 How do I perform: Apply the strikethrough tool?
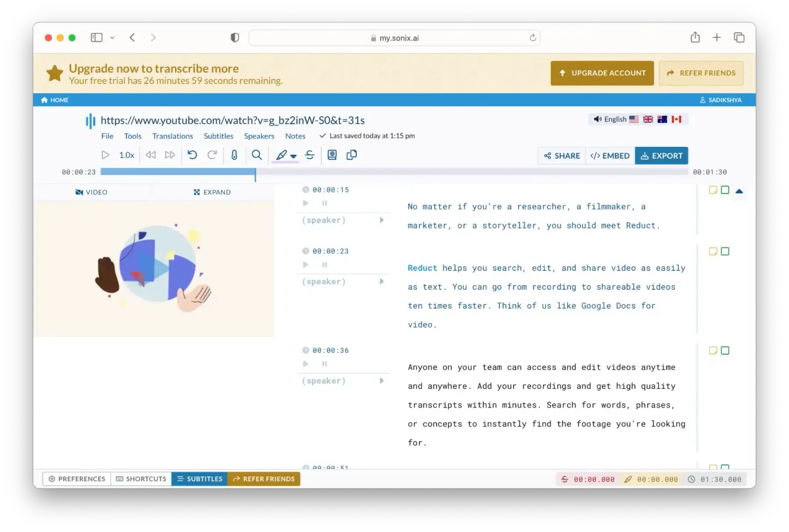[x=310, y=155]
